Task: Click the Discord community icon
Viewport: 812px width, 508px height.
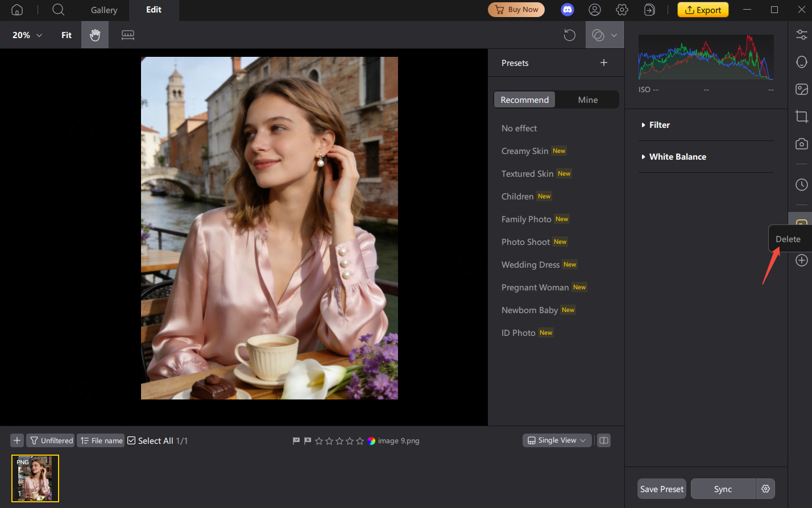Action: coord(567,10)
